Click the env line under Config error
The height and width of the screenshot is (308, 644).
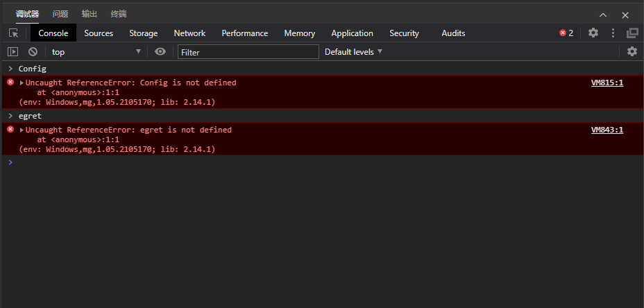point(117,102)
